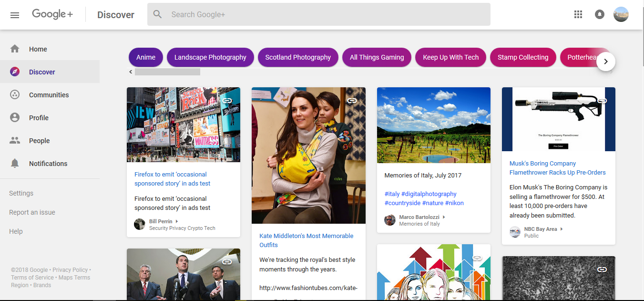Click triangle next to Marco Bartolozzi
Image resolution: width=644 pixels, height=301 pixels.
[x=444, y=217]
